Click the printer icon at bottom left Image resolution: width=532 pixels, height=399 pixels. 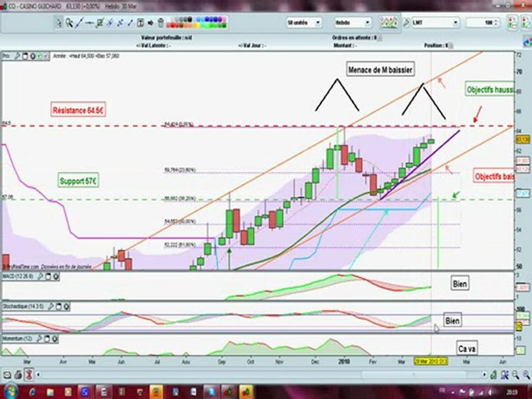pyautogui.click(x=18, y=375)
